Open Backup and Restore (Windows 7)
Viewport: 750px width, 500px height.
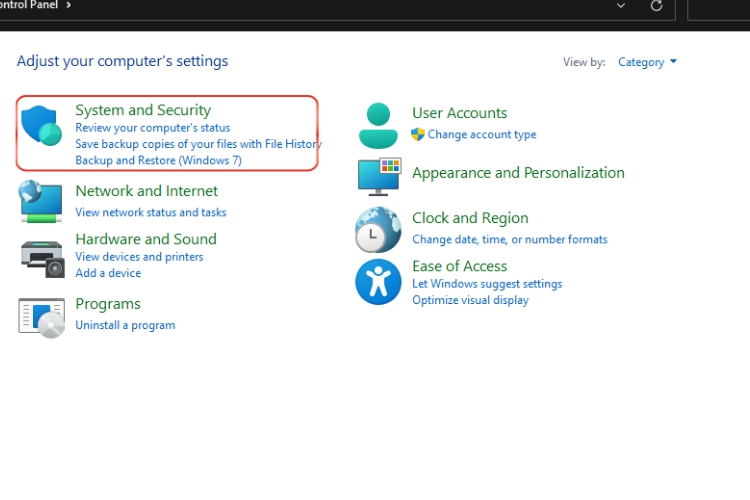(158, 160)
